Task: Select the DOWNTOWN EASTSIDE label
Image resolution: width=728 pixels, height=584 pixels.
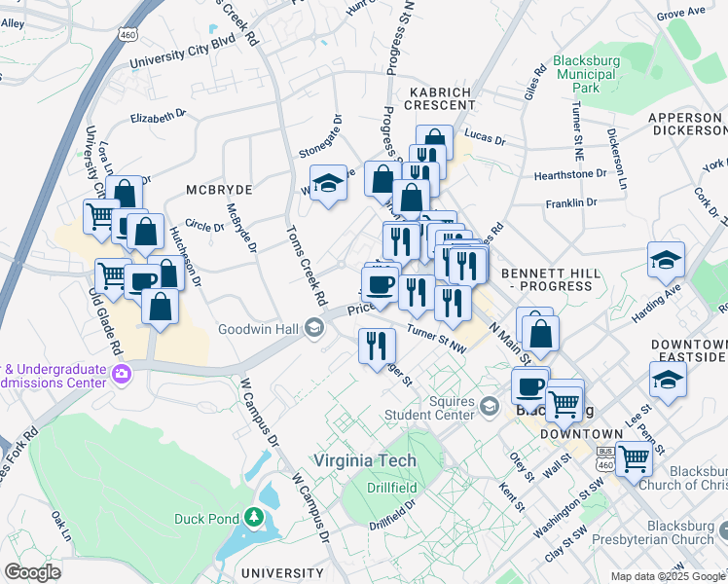Action: pos(689,350)
